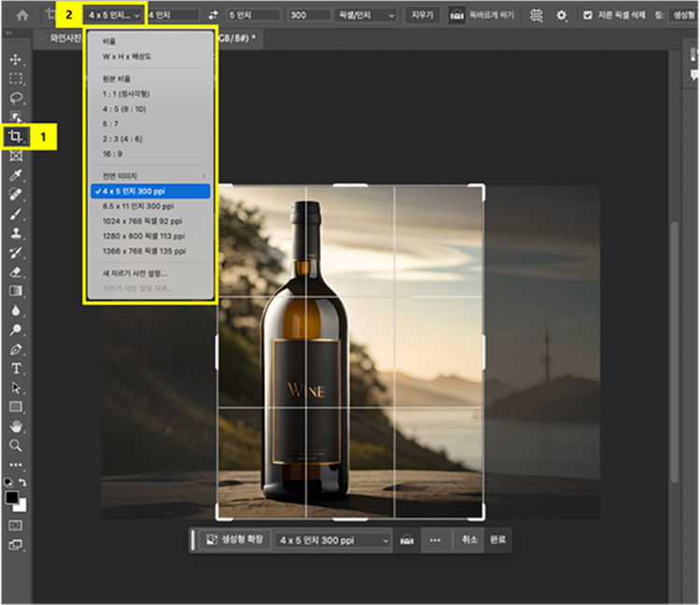Image resolution: width=700 pixels, height=605 pixels.
Task: Open the preset dropdown in the floating taskbar
Action: coord(332,540)
